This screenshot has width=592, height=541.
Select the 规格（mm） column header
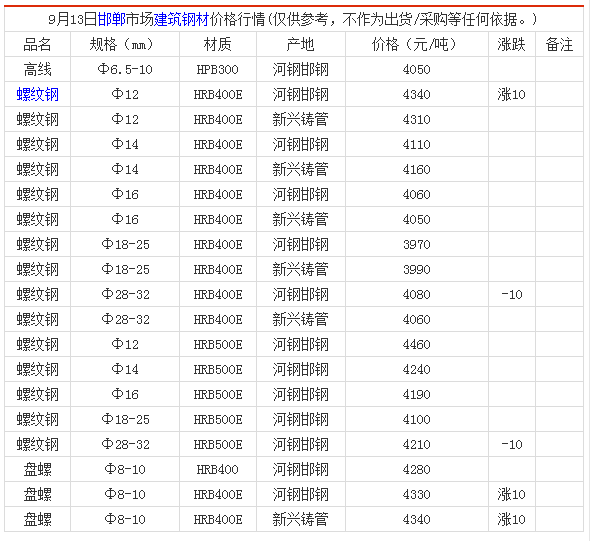[125, 45]
